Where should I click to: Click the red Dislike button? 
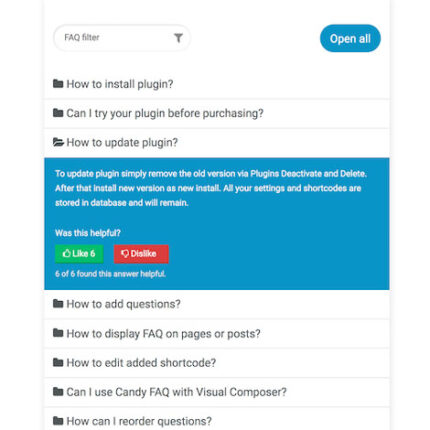141,254
